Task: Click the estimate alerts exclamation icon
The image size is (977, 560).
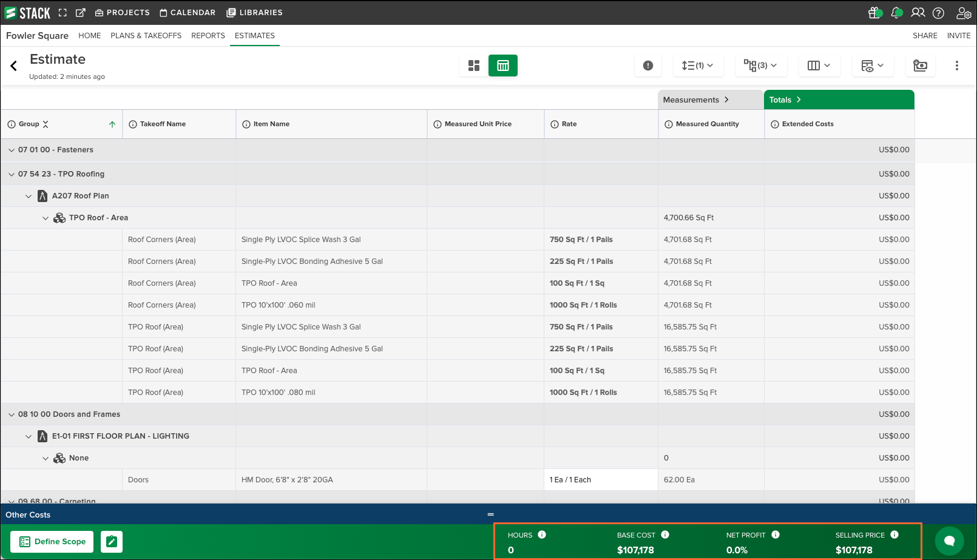Action: (648, 66)
